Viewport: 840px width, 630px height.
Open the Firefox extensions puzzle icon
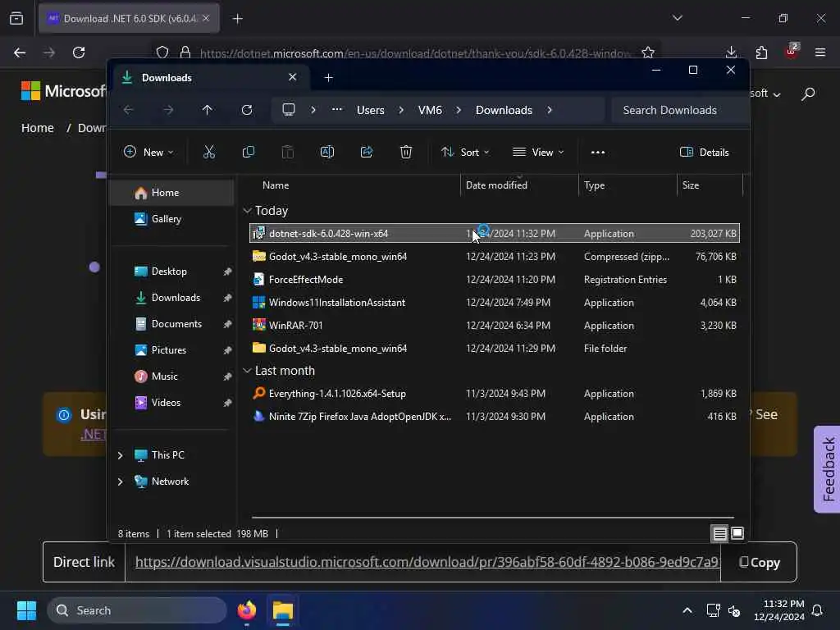click(761, 52)
